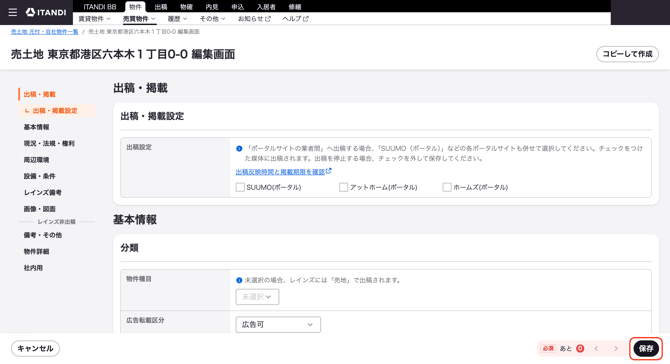Screen dimensions: 670x364
Task: Jump to 基本情報 in the sidebar
Action: pyautogui.click(x=36, y=127)
